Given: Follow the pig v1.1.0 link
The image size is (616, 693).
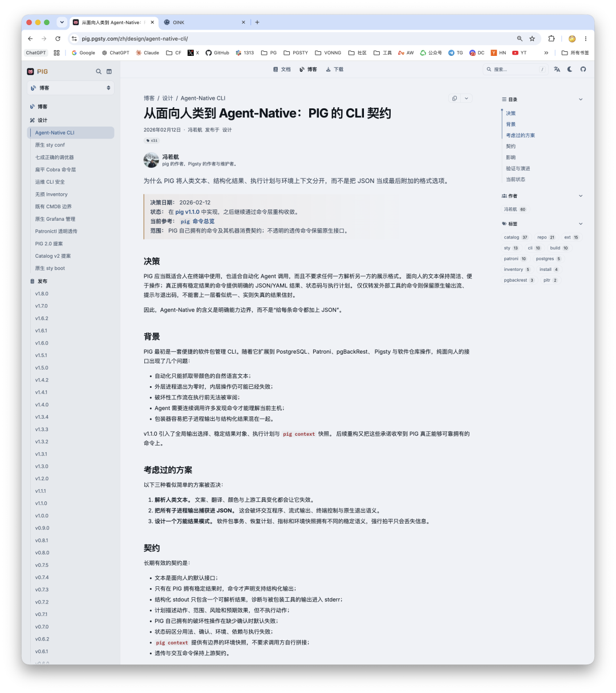Looking at the screenshot, I should (188, 212).
